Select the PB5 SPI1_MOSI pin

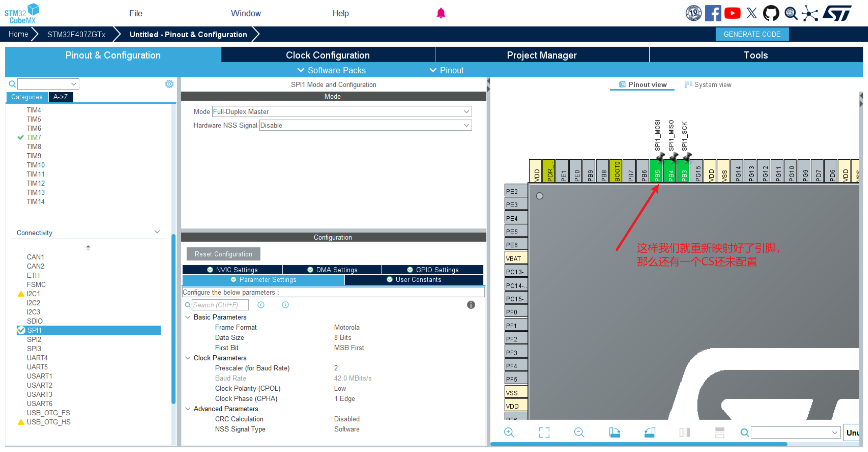(657, 171)
